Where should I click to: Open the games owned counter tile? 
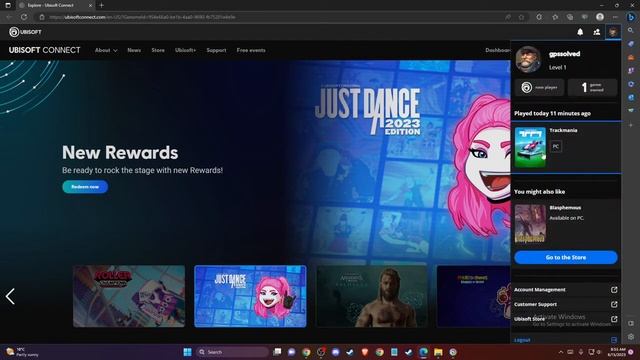(x=592, y=87)
